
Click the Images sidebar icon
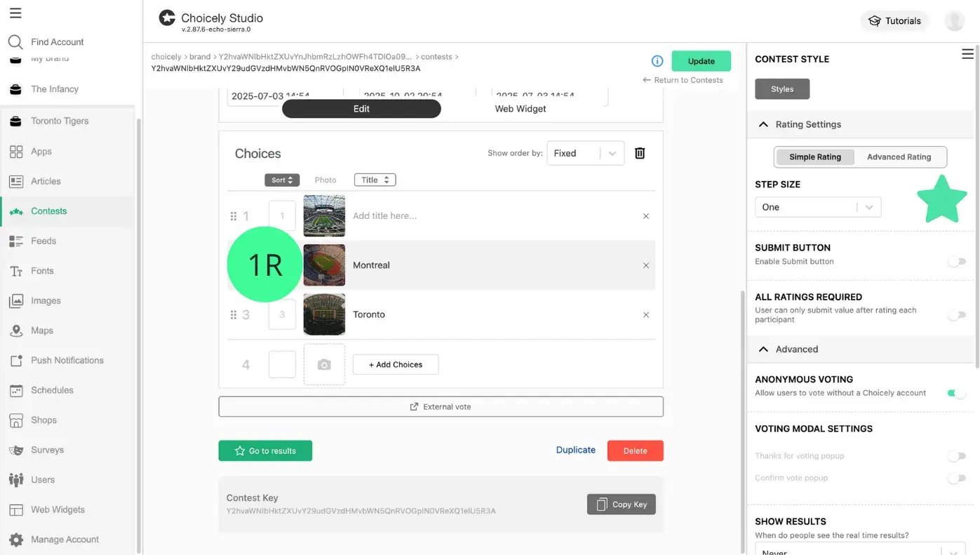pos(16,300)
